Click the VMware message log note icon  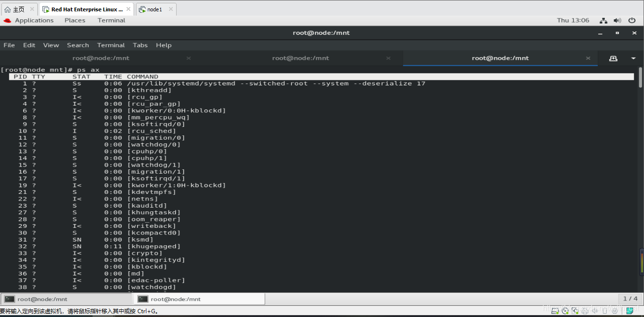pyautogui.click(x=629, y=311)
